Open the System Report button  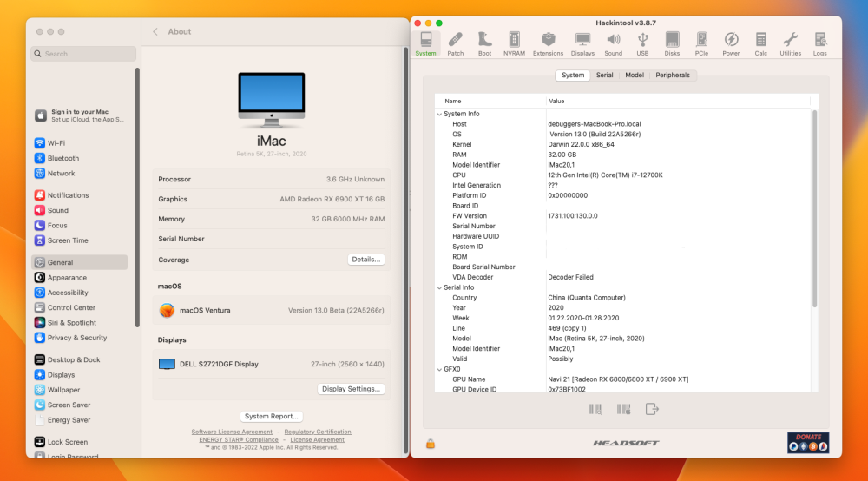pos(271,416)
